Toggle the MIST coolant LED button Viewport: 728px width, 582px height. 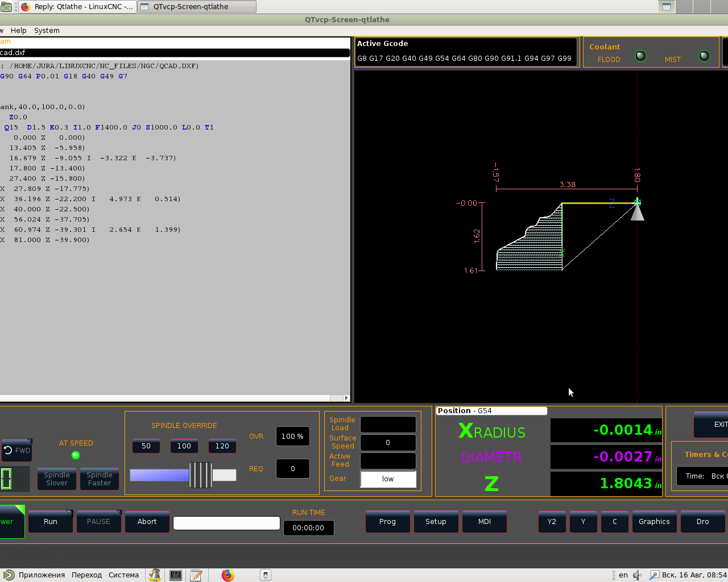704,56
